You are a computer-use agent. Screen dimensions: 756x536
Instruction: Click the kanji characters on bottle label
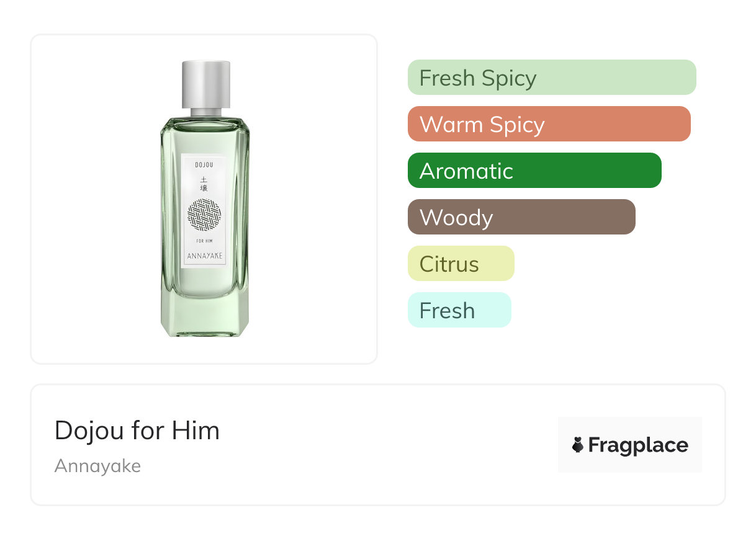click(204, 184)
